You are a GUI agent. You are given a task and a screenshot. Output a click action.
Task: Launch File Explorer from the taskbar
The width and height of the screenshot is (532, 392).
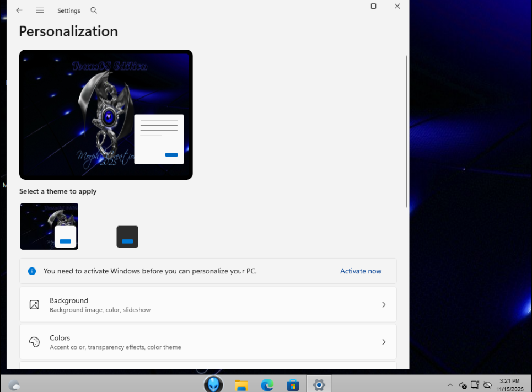(x=241, y=385)
